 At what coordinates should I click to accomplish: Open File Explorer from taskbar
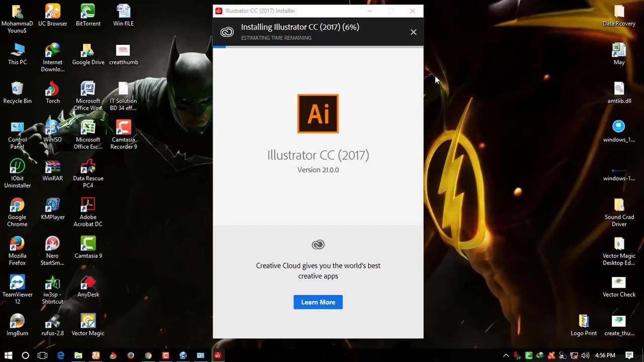pos(78,355)
